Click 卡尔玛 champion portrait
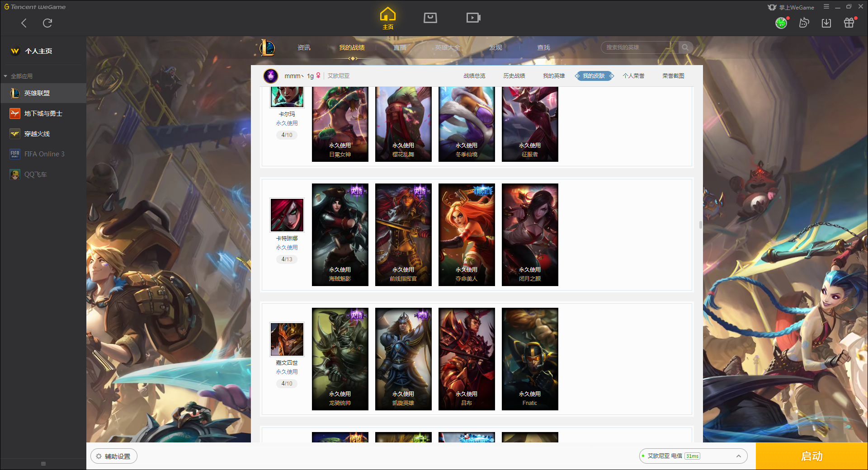This screenshot has height=470, width=868. point(287,97)
